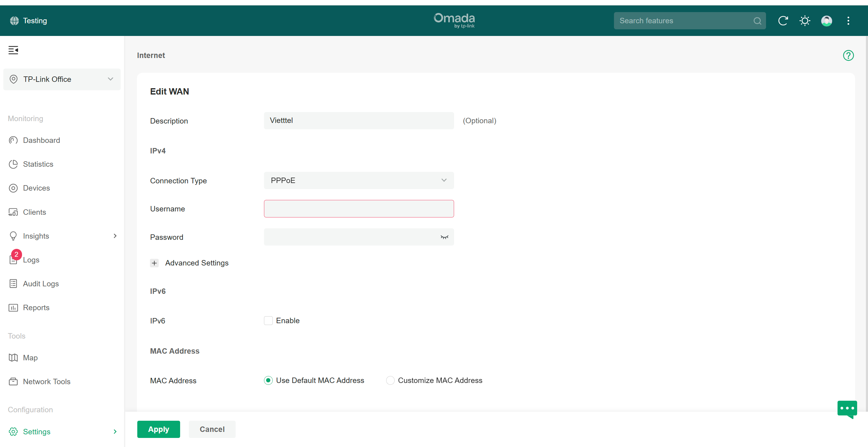868x447 pixels.
Task: Open the help question mark icon
Action: click(x=848, y=55)
